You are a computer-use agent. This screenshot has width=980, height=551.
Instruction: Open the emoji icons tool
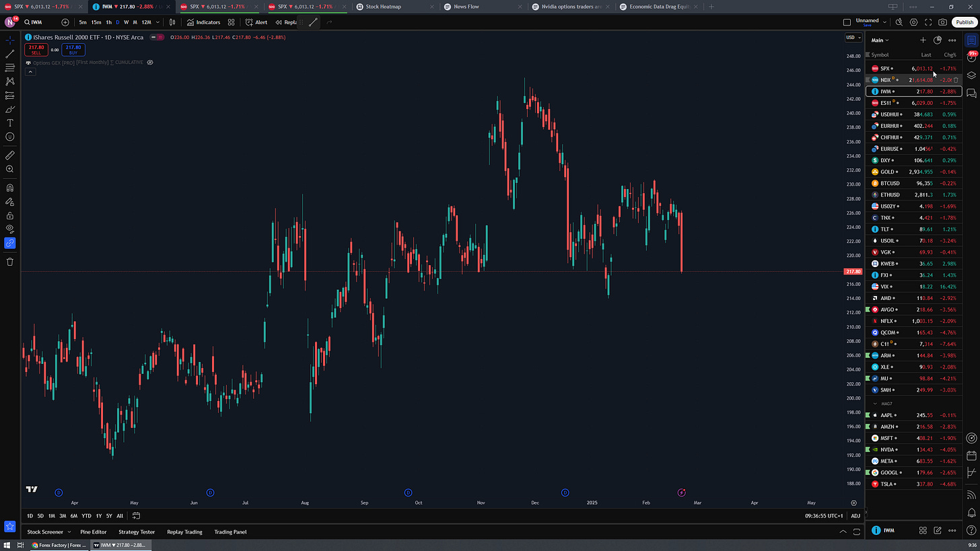(x=10, y=137)
